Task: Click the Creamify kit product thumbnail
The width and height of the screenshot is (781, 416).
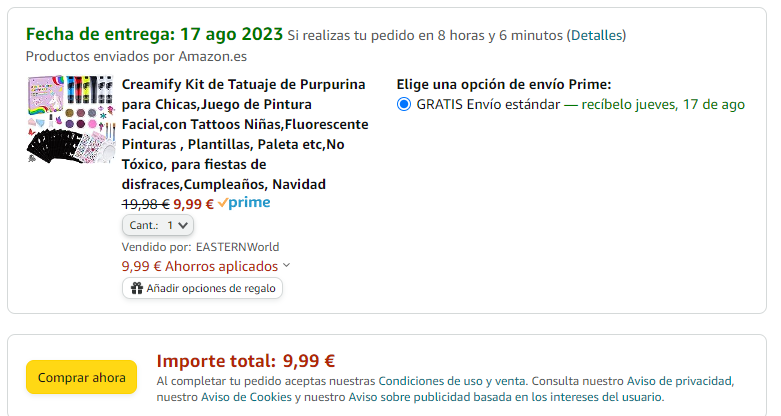Action: point(71,120)
